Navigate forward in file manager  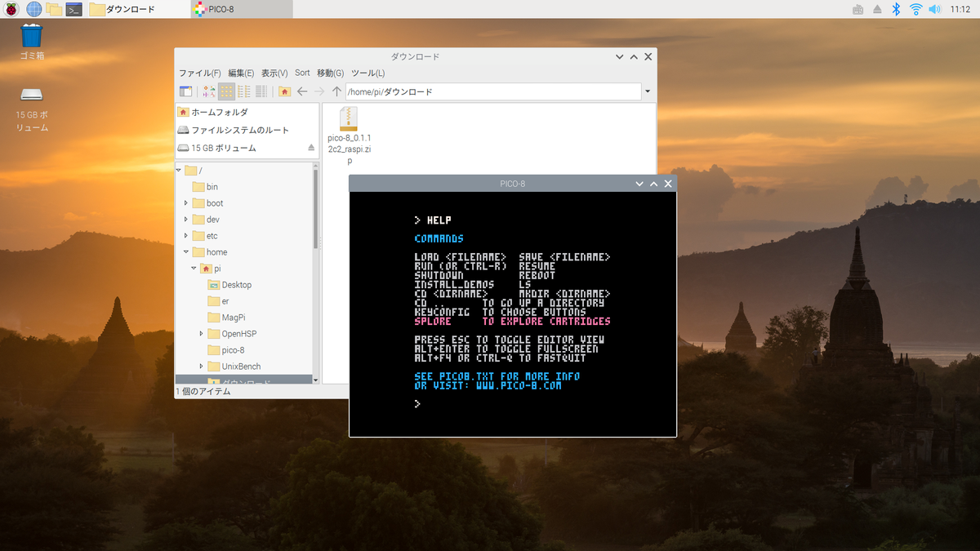pyautogui.click(x=319, y=91)
